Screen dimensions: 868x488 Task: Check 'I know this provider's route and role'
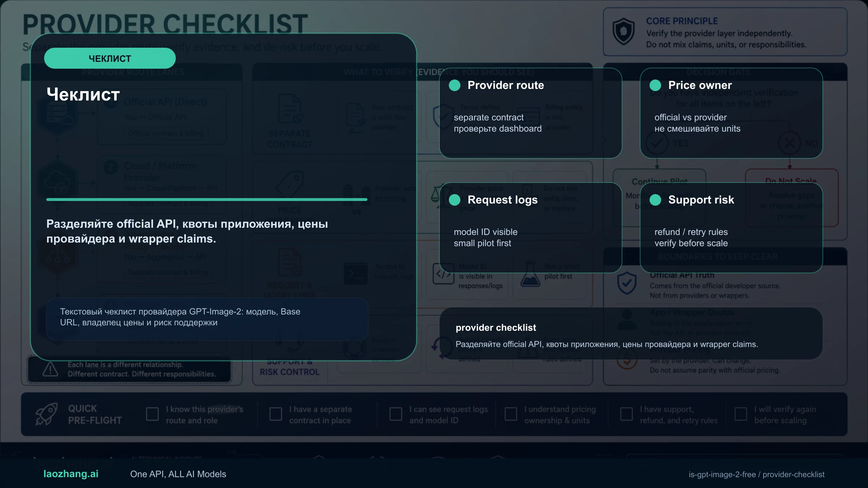click(x=152, y=414)
